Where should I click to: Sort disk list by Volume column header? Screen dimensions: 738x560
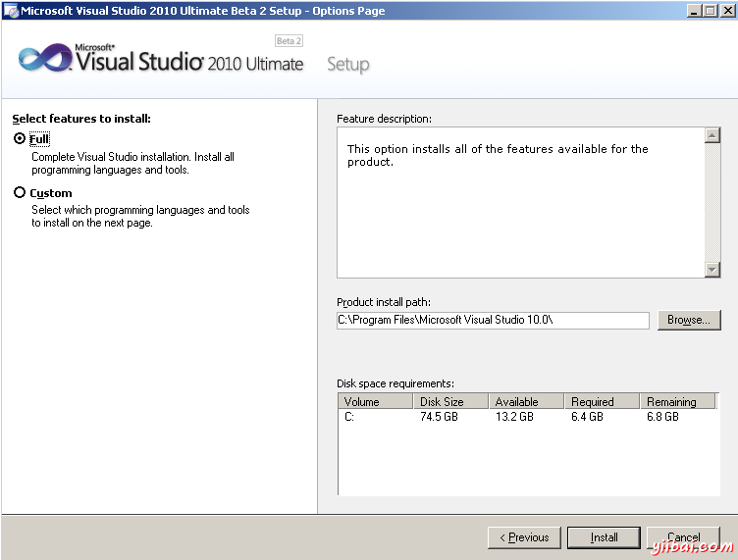tap(375, 402)
